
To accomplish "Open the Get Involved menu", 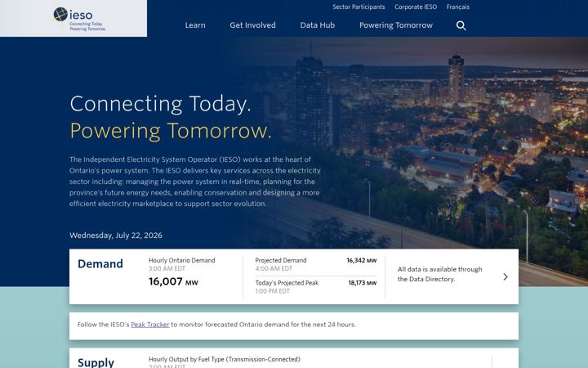I will (x=252, y=25).
